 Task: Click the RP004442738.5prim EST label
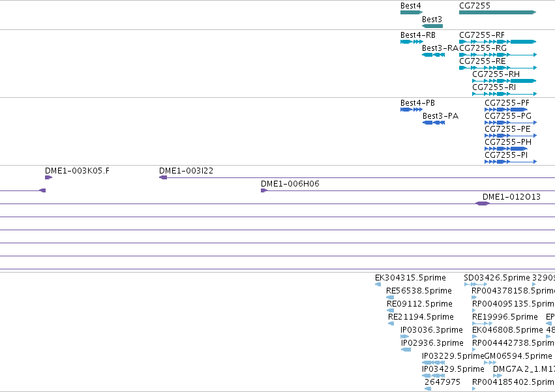513,343
